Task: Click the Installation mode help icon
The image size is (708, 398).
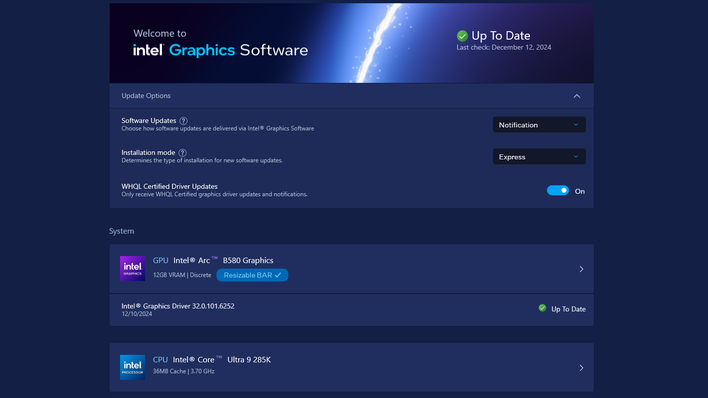Action: [182, 153]
